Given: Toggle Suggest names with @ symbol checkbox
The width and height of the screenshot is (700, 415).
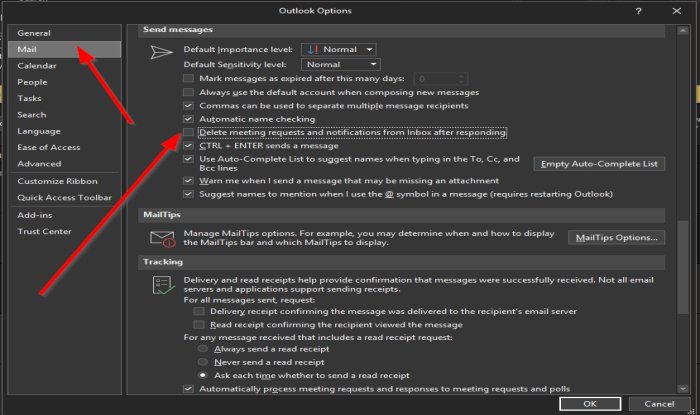Looking at the screenshot, I should (188, 194).
